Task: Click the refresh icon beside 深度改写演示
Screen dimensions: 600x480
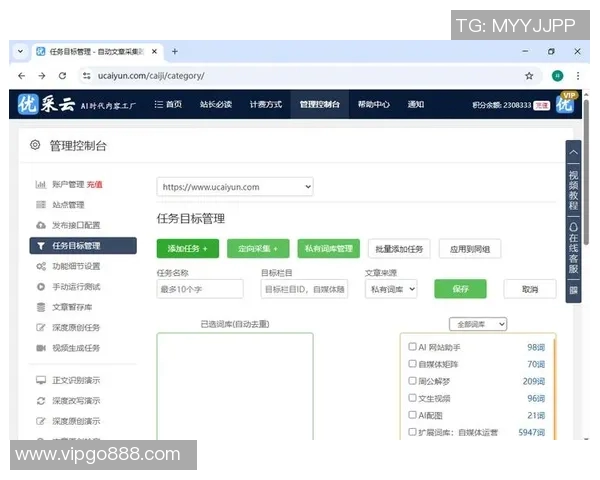Action: coord(41,401)
